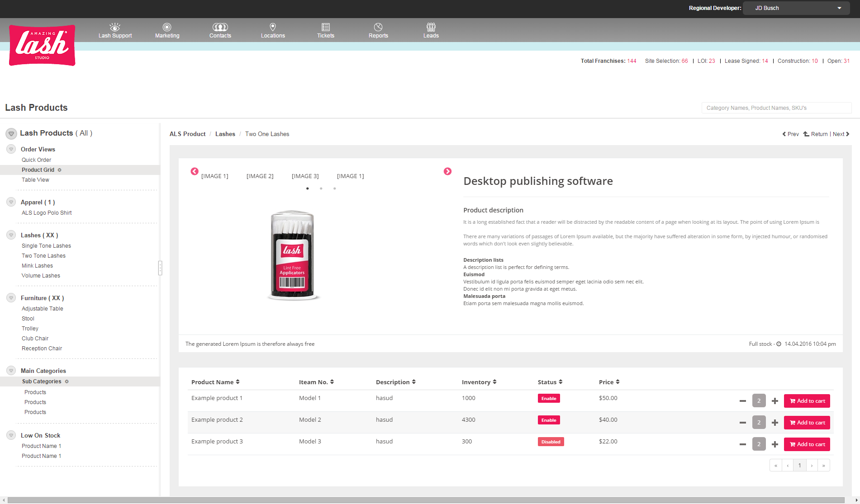The width and height of the screenshot is (860, 504).
Task: Click the previous image carousel arrow
Action: [195, 171]
